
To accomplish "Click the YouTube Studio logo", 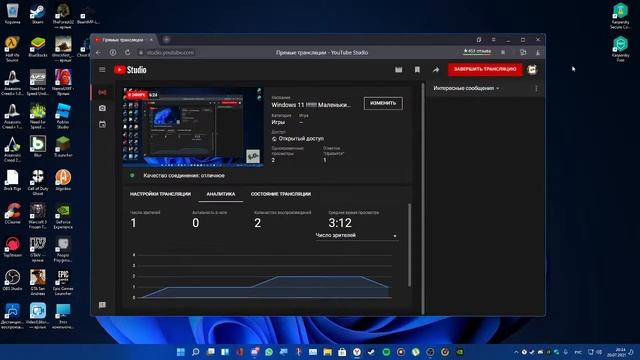I will pos(130,70).
